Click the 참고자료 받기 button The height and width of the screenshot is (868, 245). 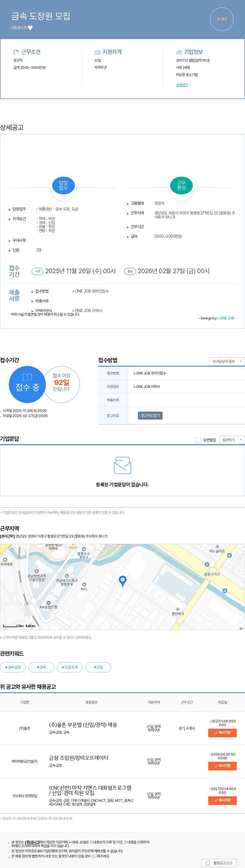[150, 416]
